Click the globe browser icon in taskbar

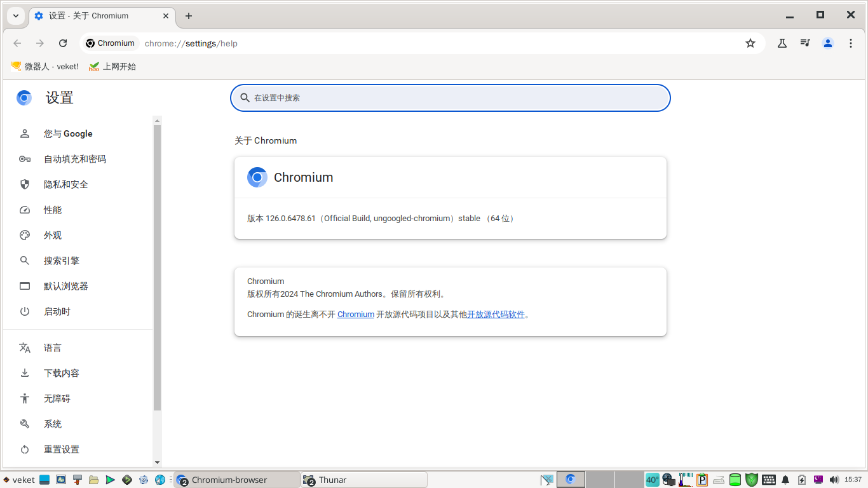tap(160, 480)
